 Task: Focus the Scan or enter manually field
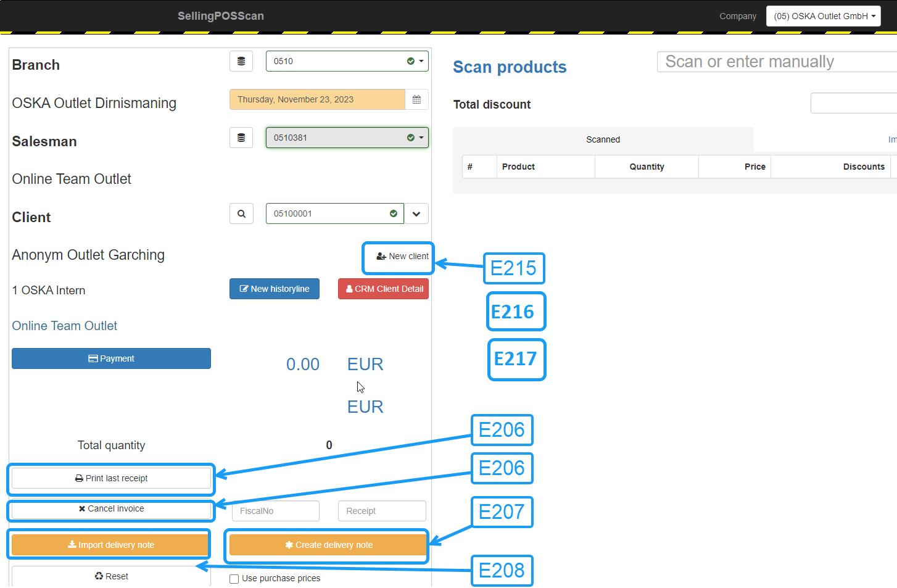tap(777, 62)
